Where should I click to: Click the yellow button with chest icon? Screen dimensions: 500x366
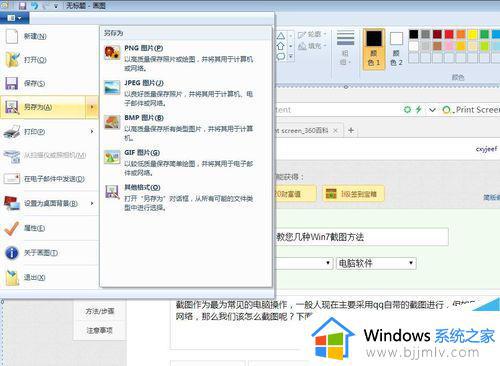[353, 194]
